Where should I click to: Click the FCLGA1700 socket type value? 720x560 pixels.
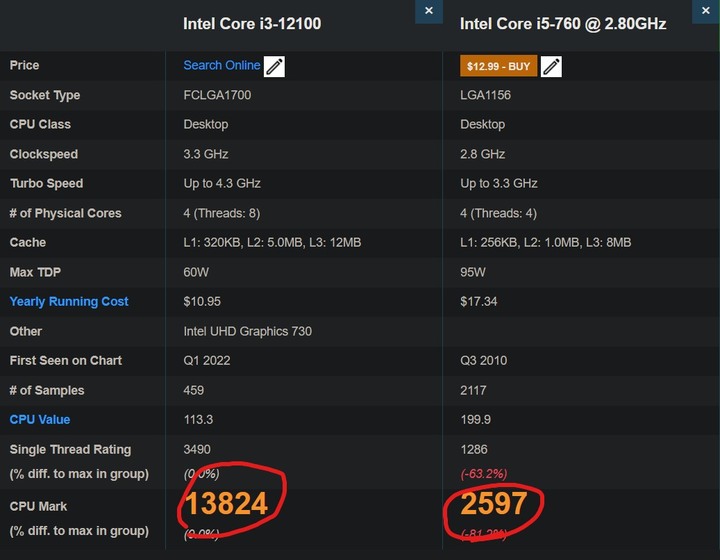217,95
